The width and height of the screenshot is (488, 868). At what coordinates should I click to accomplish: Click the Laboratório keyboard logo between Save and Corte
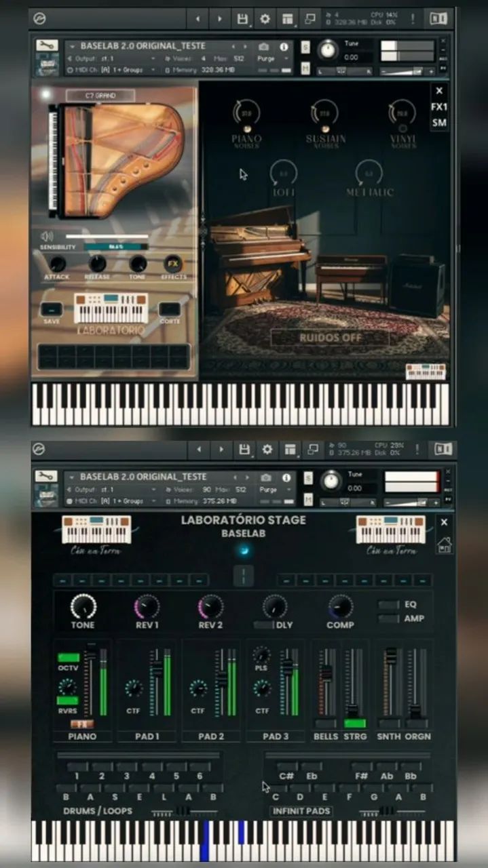[110, 309]
